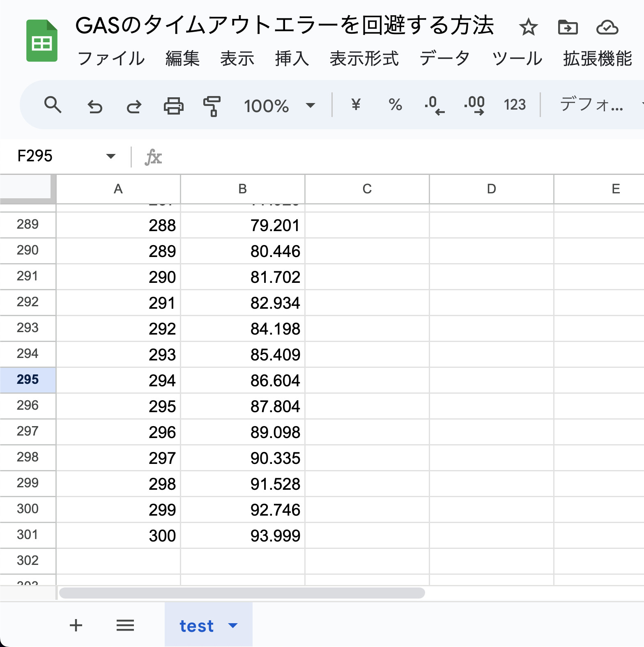The image size is (644, 647).
Task: Open the 挿入 menu
Action: tap(292, 59)
